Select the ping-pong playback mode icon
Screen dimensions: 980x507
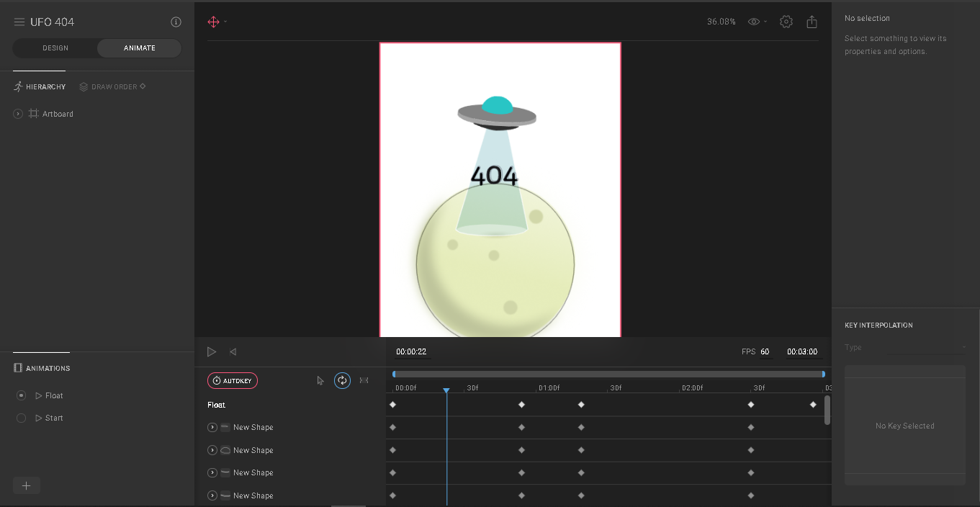(364, 380)
